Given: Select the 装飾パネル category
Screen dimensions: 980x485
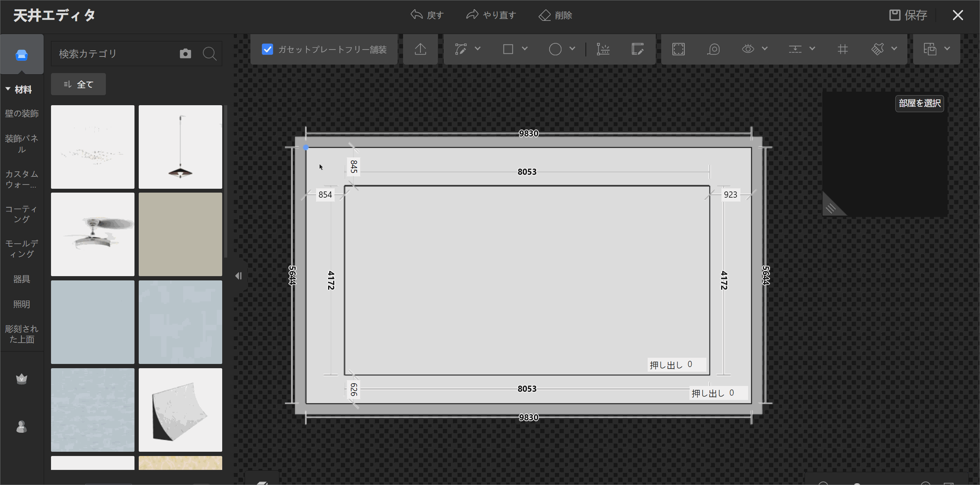Looking at the screenshot, I should coord(22,144).
